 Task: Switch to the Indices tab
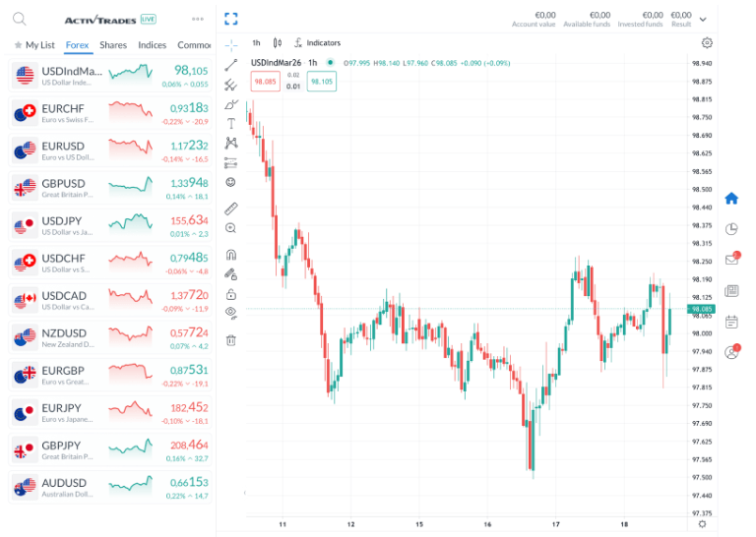pos(153,45)
